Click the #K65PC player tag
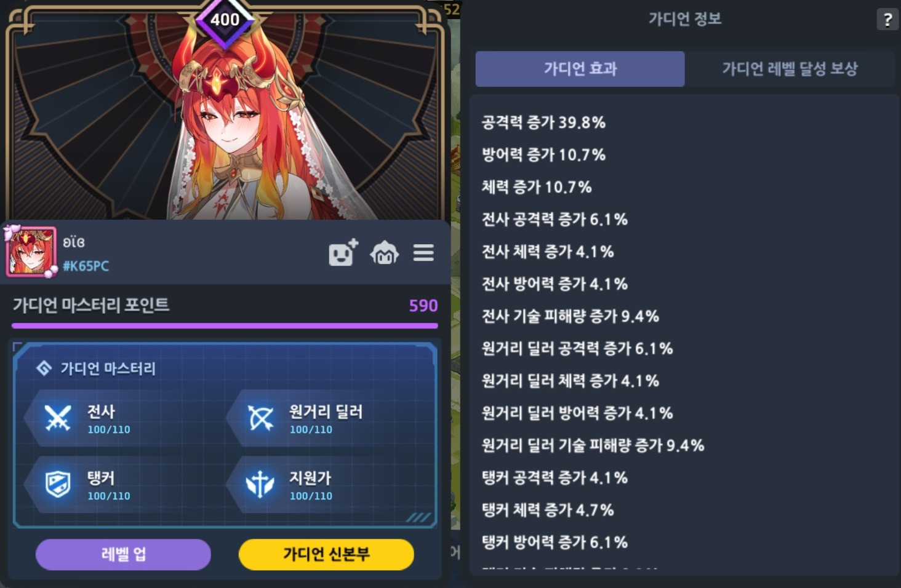901x588 pixels. [86, 266]
